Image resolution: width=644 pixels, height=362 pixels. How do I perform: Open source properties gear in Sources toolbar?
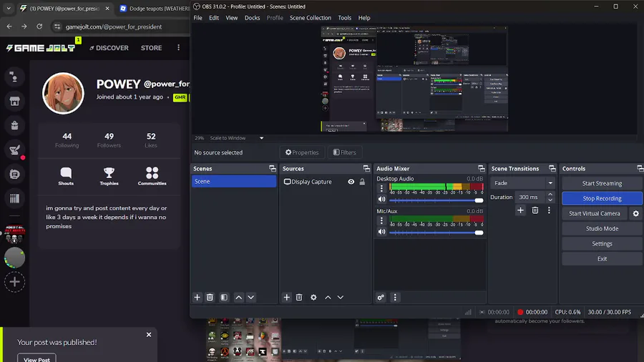pyautogui.click(x=314, y=297)
